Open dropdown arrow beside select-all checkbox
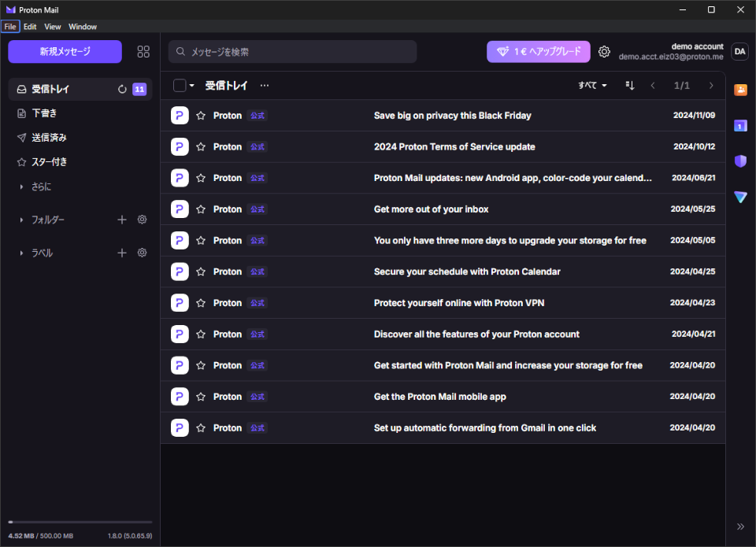 click(x=192, y=85)
